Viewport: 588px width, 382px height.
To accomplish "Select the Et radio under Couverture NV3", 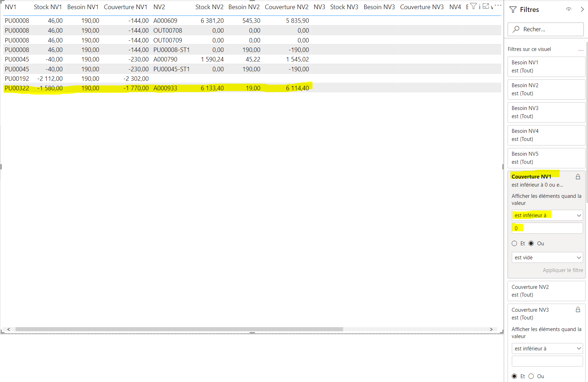I will [514, 376].
